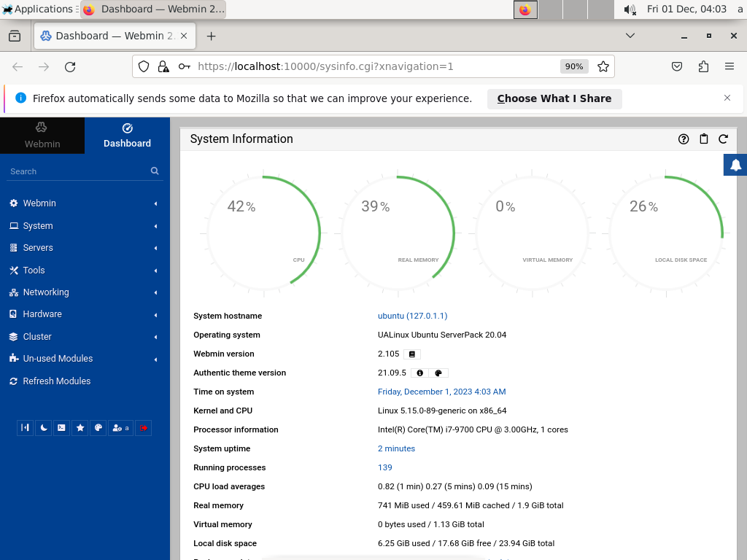
Task: Refresh System Information panel
Action: coord(723,139)
